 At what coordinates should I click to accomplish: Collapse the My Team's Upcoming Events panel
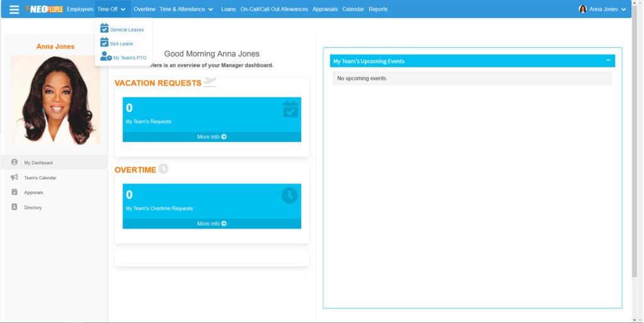pyautogui.click(x=608, y=60)
